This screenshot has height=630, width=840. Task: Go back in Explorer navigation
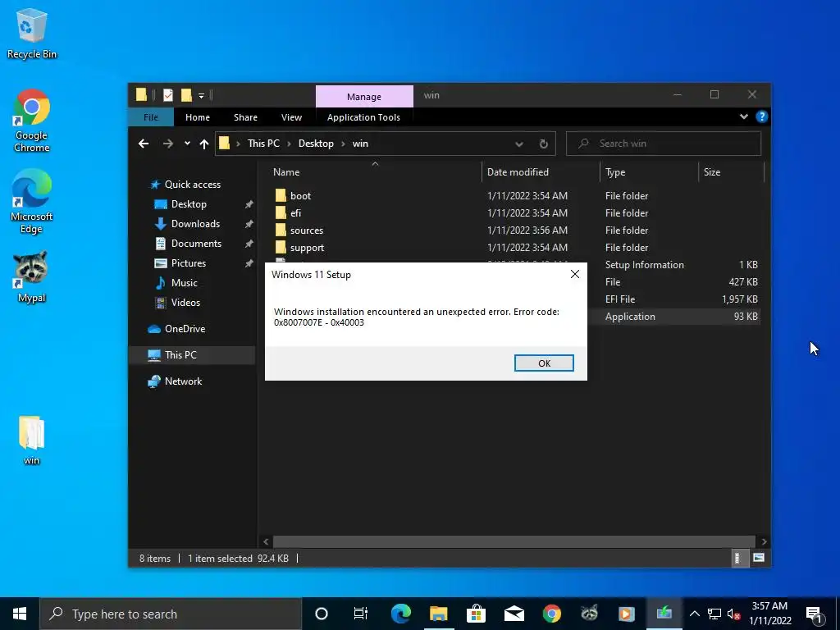pos(144,144)
